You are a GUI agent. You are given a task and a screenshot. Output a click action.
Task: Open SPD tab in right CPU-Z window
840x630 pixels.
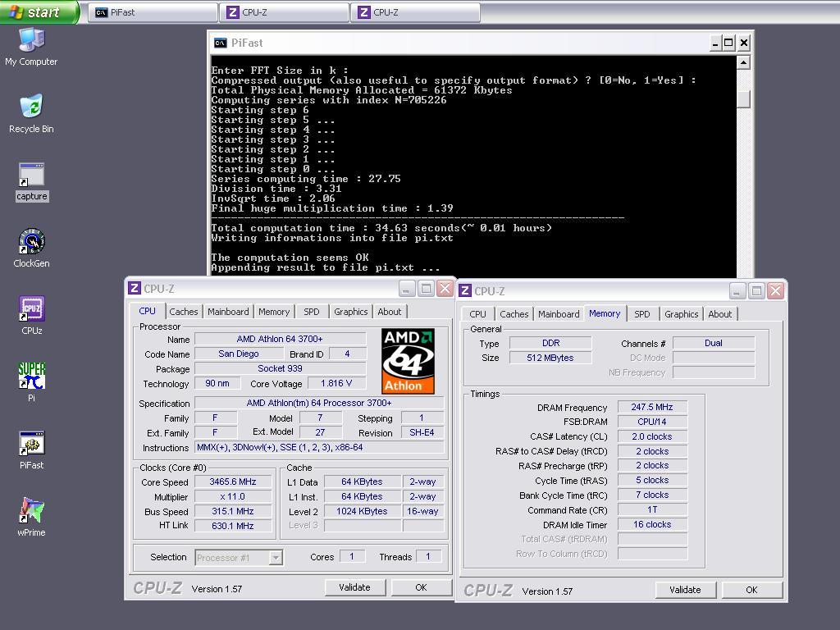click(641, 314)
